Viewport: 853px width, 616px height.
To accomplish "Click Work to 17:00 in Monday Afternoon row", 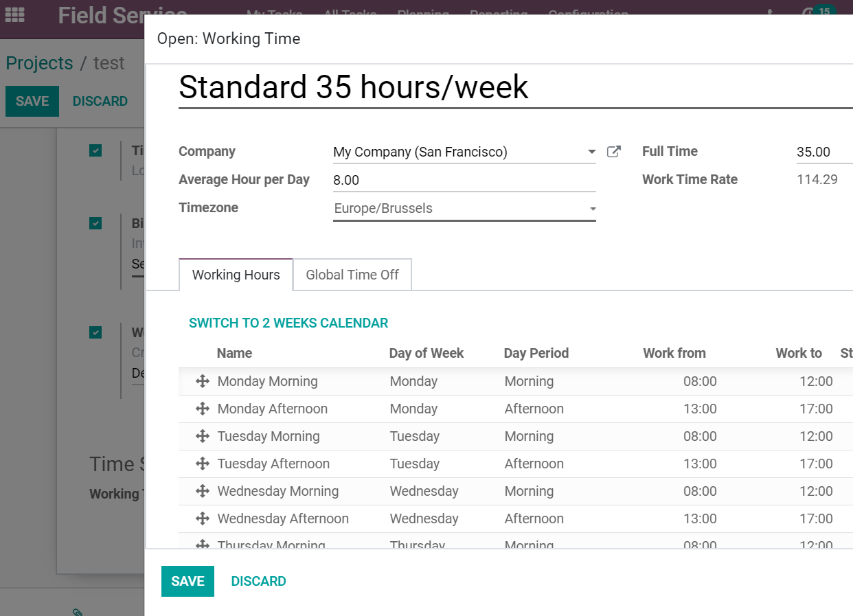I will pos(816,409).
